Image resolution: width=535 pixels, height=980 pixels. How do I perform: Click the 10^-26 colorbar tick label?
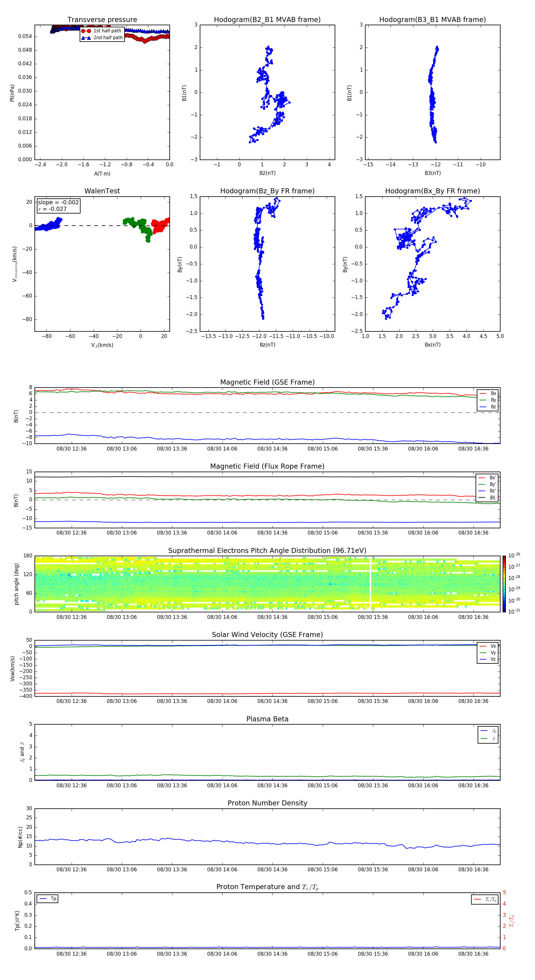coord(514,555)
